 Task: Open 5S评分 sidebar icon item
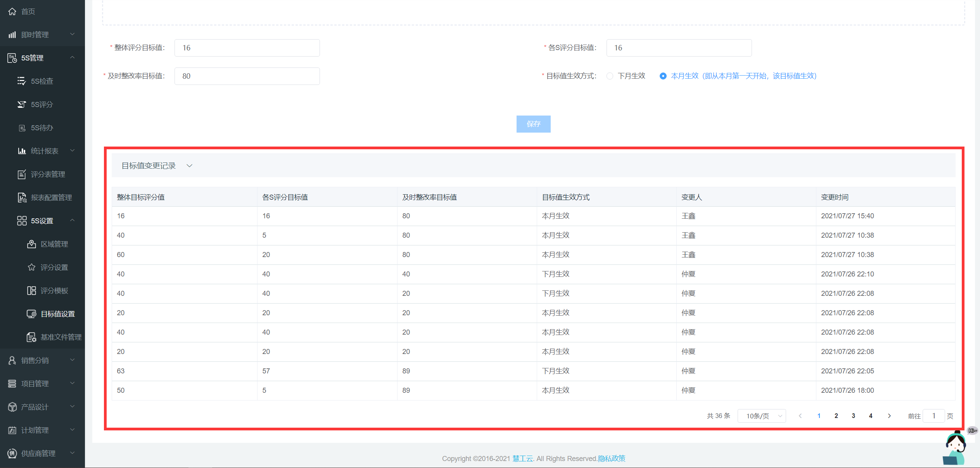[x=22, y=104]
